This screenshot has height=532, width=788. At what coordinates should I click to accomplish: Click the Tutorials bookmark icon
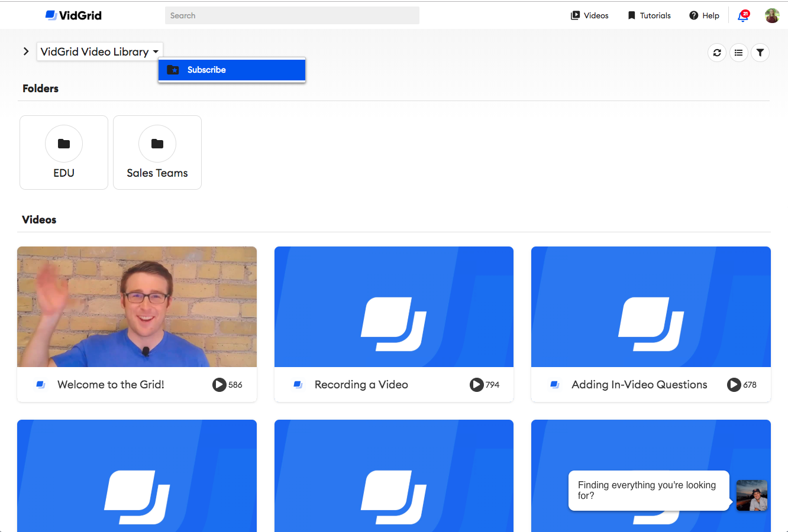tap(631, 15)
